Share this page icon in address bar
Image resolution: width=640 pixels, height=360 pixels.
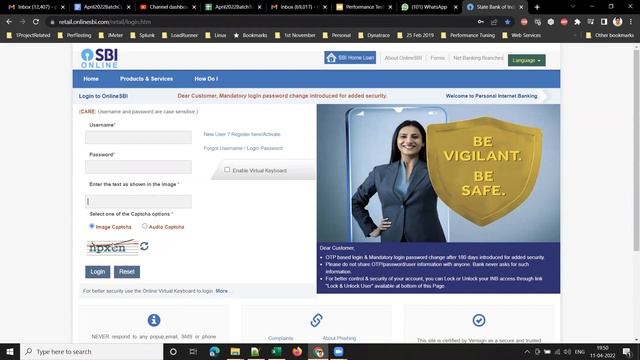coord(494,22)
